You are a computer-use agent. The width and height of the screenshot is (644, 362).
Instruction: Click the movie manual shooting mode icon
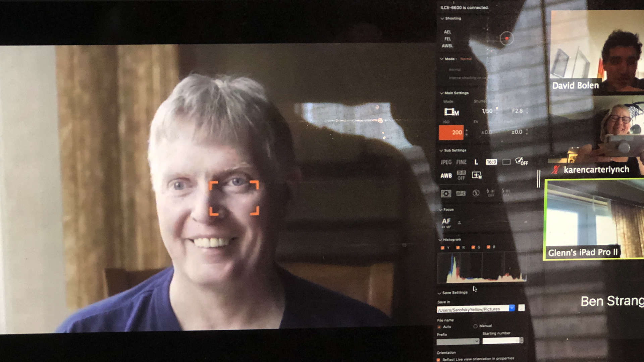[x=451, y=112]
